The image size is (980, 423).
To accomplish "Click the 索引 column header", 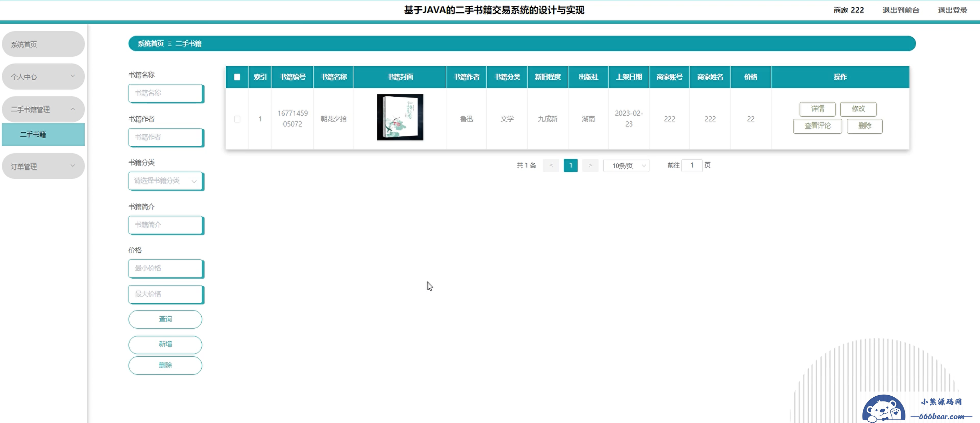I will tap(260, 77).
